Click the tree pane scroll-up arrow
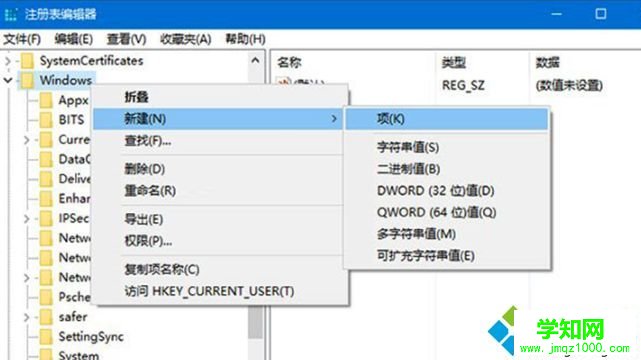Viewport: 641px width, 360px height. pyautogui.click(x=256, y=61)
